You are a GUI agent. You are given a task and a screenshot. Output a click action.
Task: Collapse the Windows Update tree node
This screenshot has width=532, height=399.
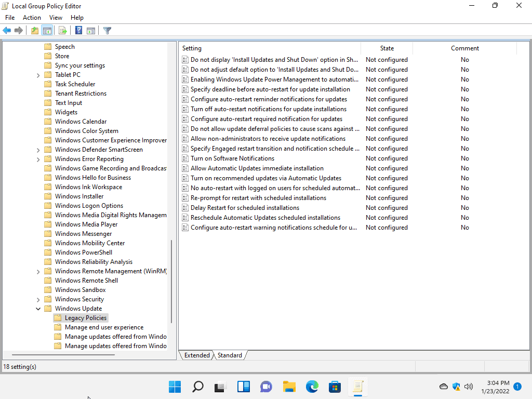pos(38,308)
